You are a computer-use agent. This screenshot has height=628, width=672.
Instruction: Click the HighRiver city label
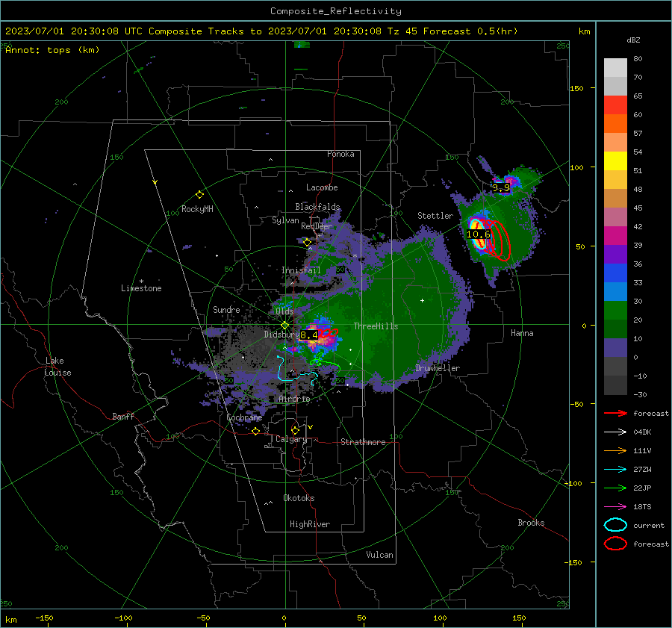[310, 524]
